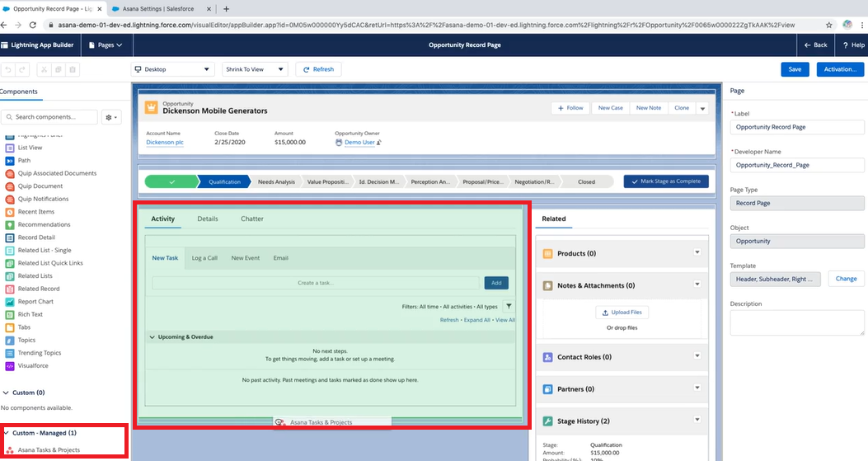Switch to the Chatter tab

252,219
